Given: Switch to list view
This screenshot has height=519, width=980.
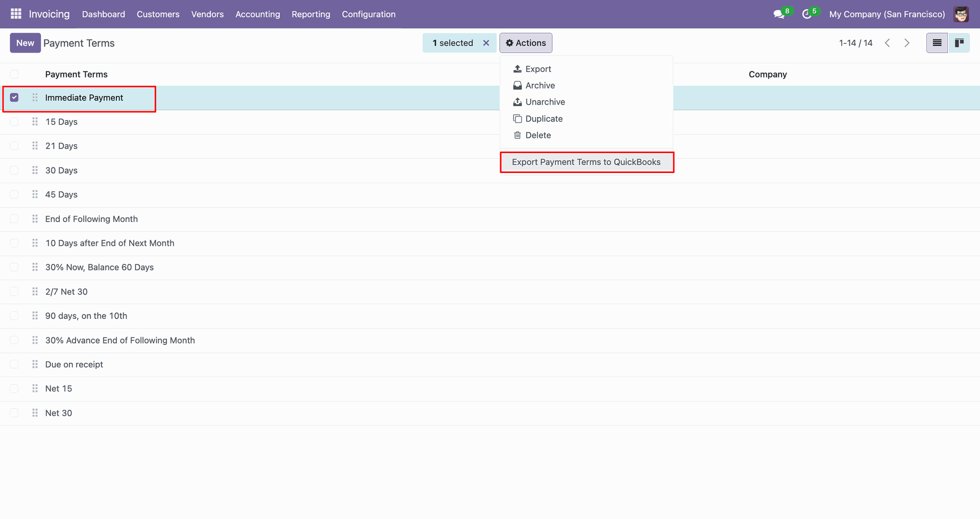Looking at the screenshot, I should point(937,43).
